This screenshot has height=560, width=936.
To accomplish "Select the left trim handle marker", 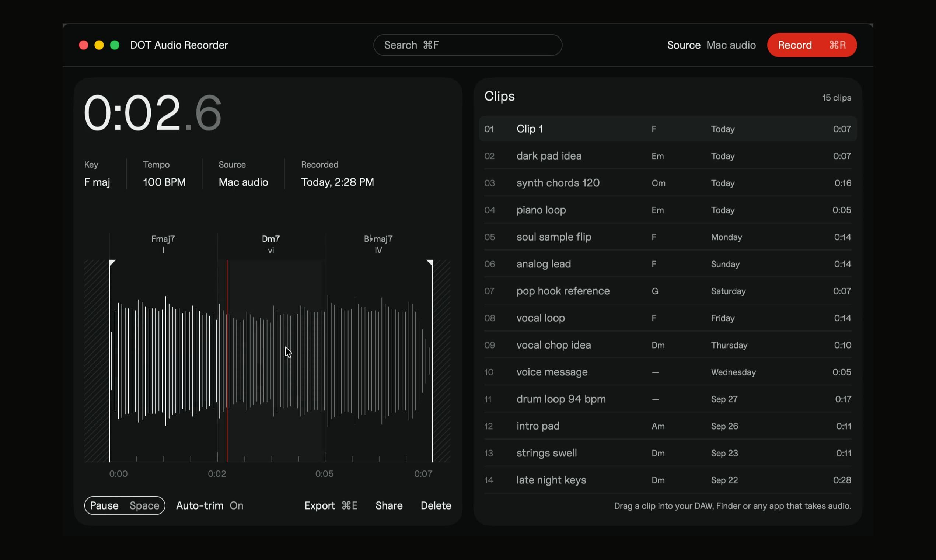I will point(112,263).
